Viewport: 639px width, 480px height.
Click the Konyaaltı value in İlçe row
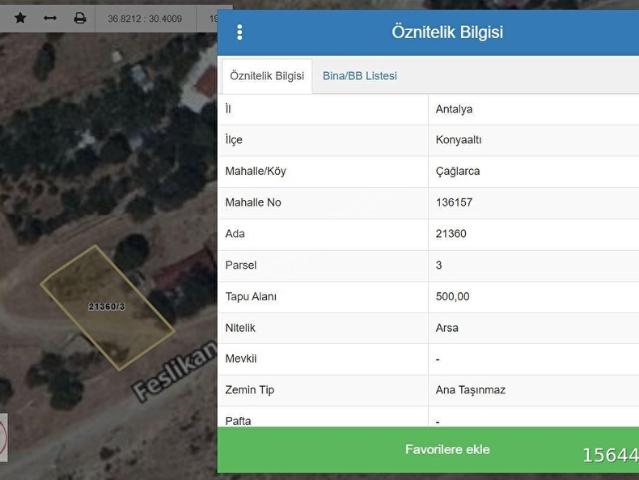458,140
